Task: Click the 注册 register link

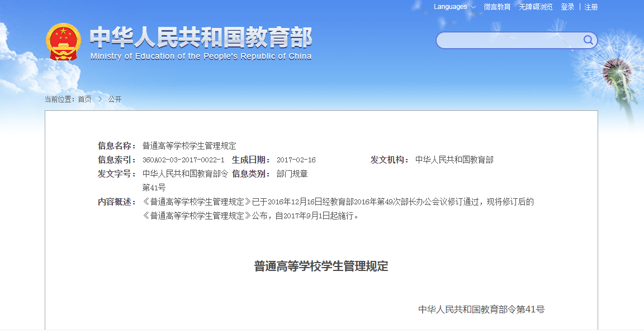Action: [591, 7]
